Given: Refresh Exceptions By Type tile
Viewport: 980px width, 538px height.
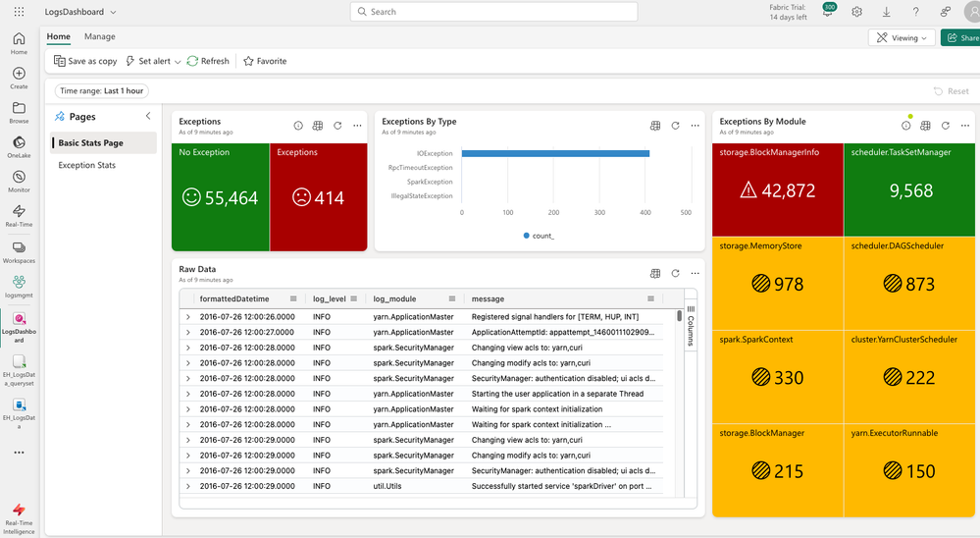Looking at the screenshot, I should pyautogui.click(x=675, y=126).
